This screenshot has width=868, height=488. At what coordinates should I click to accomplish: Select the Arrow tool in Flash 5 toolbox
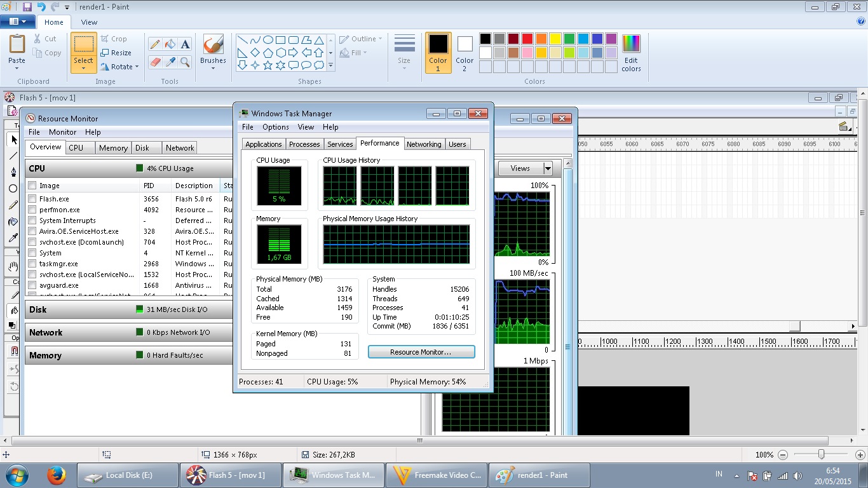pyautogui.click(x=13, y=140)
